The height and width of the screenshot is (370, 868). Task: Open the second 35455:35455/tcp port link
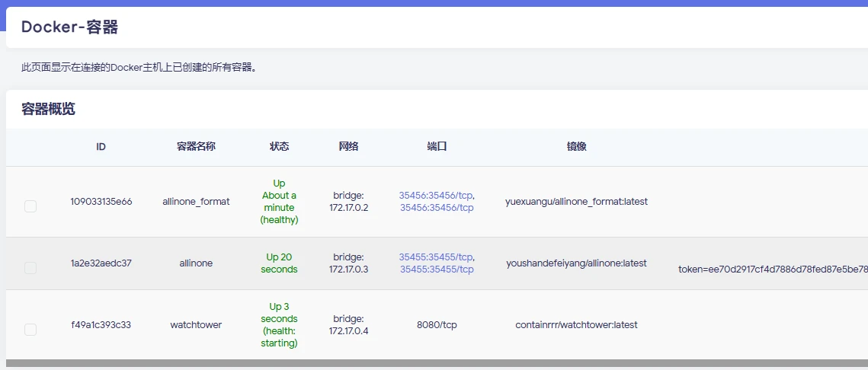[x=437, y=270]
